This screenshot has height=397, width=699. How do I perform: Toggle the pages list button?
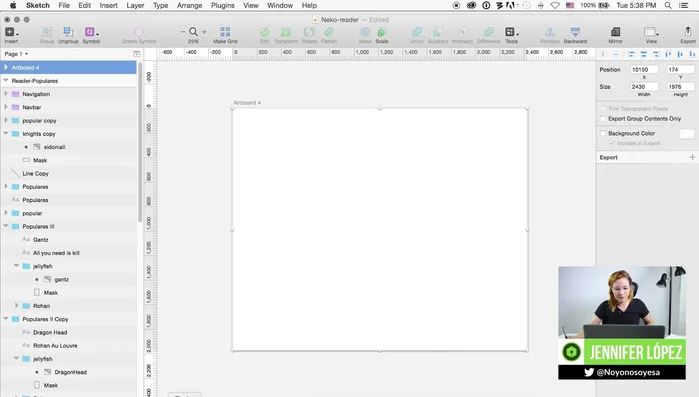(x=136, y=54)
